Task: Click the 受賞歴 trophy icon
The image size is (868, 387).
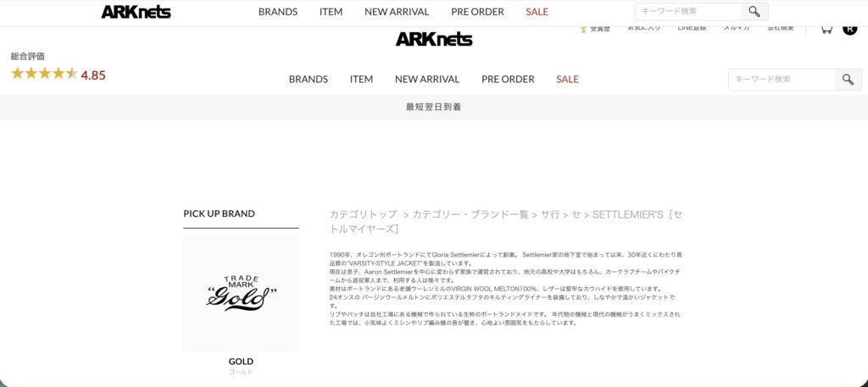Action: coord(583,30)
